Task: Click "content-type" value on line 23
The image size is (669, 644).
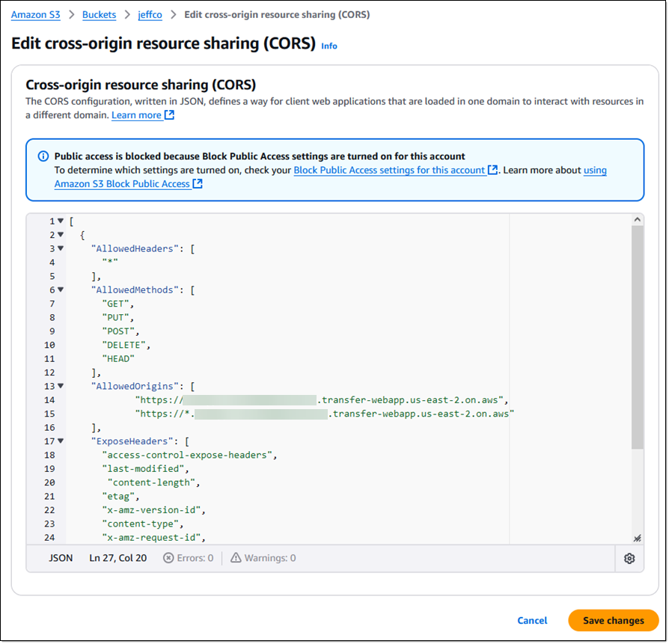Action: click(x=141, y=524)
